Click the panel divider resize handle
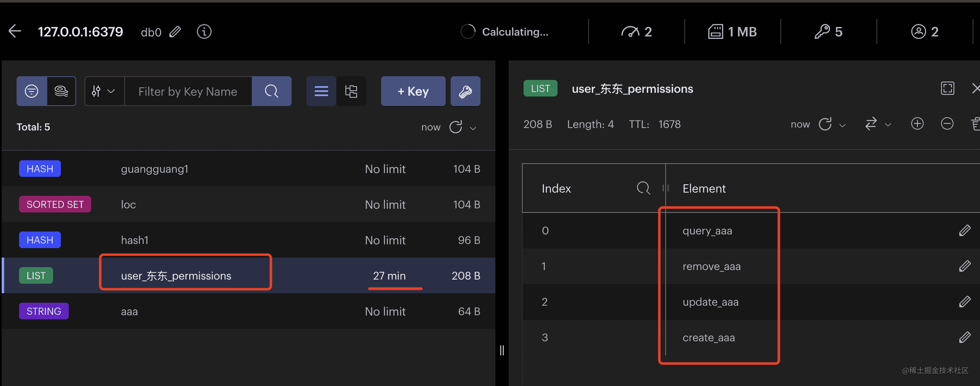 click(x=502, y=350)
